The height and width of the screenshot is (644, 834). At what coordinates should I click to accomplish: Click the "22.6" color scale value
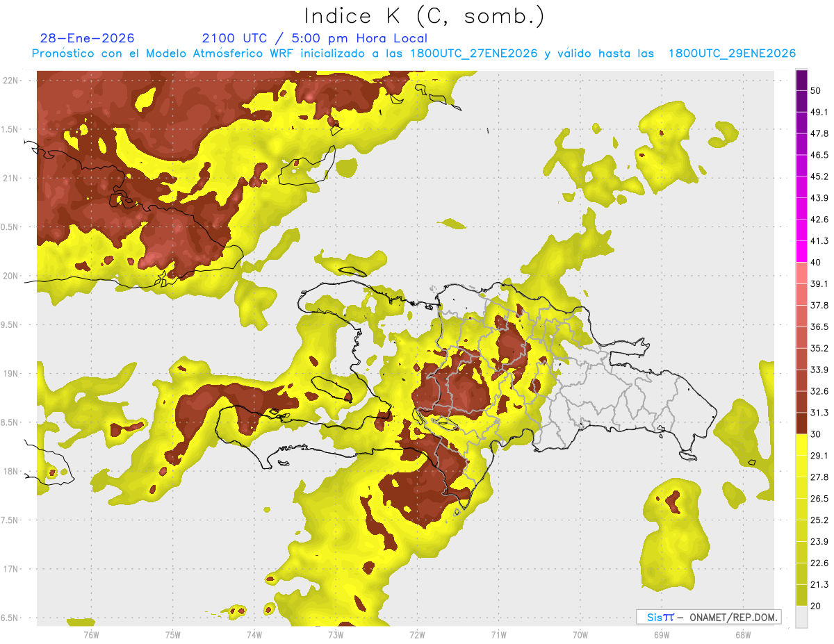coord(819,563)
